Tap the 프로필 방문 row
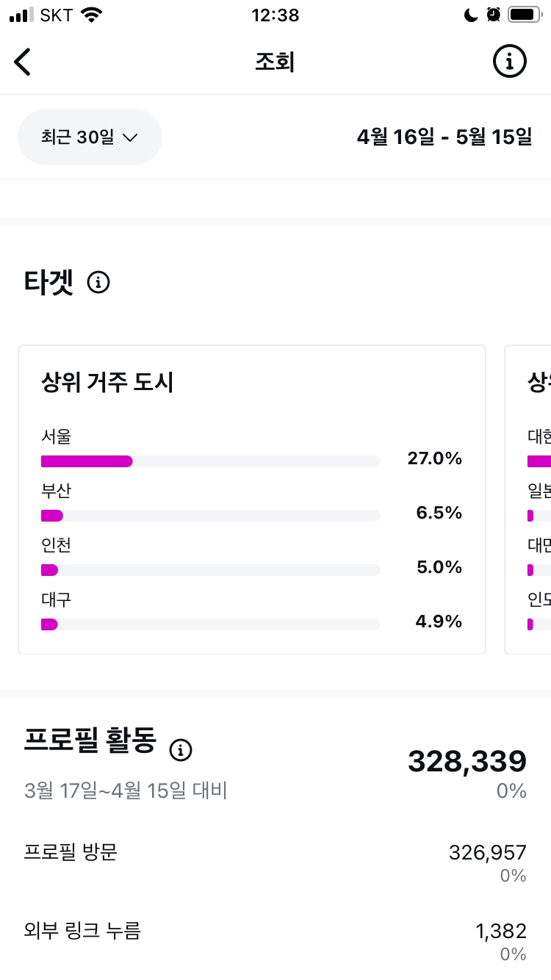This screenshot has width=551, height=980. point(275,862)
